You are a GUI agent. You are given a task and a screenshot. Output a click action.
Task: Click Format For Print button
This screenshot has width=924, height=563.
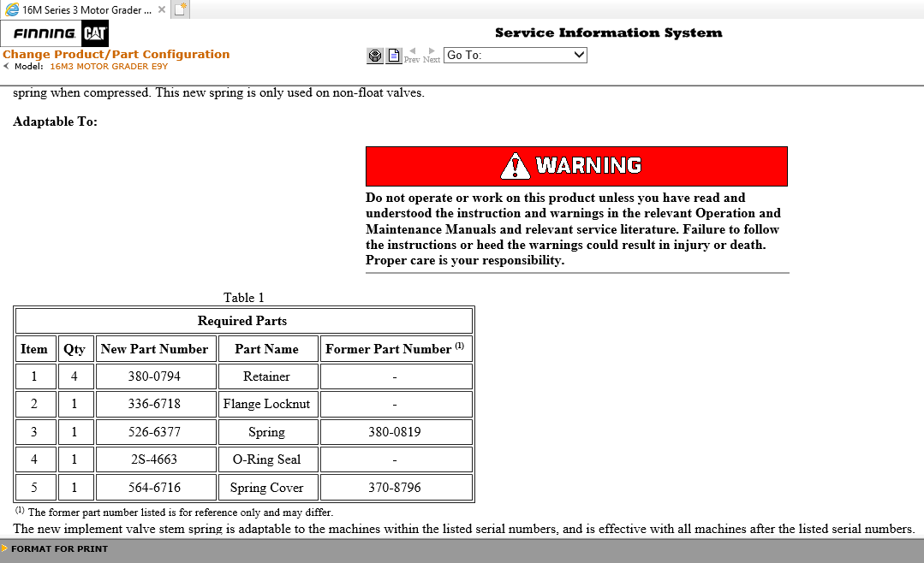pos(59,548)
